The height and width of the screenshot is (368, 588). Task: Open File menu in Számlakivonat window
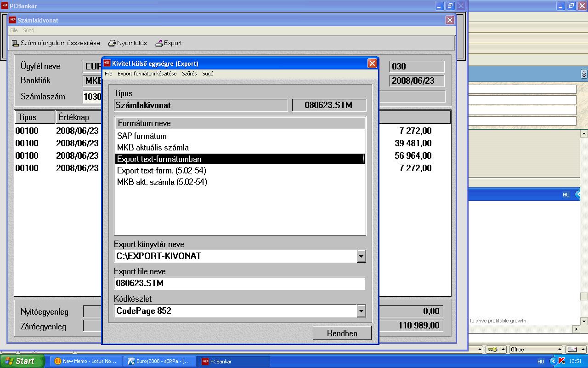point(14,30)
